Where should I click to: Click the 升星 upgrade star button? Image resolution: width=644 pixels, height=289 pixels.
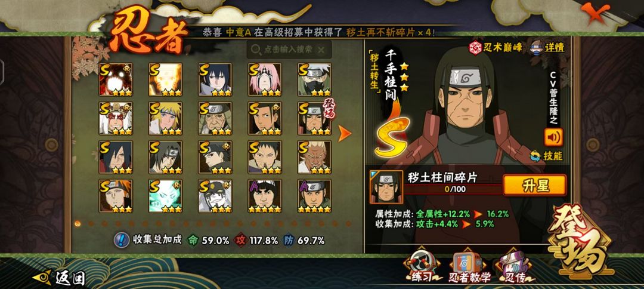[534, 186]
